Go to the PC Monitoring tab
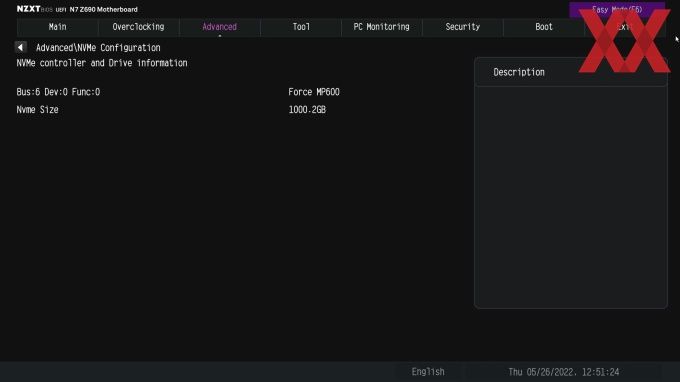 coord(382,27)
